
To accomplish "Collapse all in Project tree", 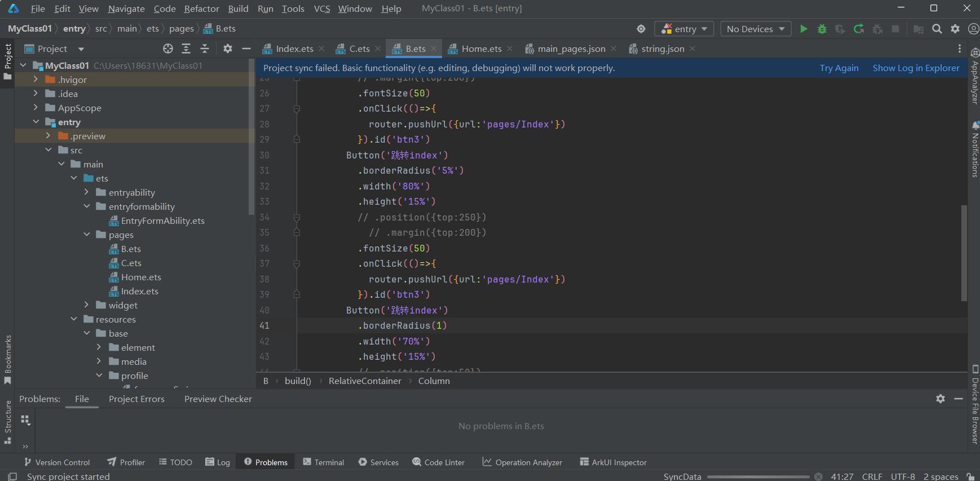I will pyautogui.click(x=205, y=48).
